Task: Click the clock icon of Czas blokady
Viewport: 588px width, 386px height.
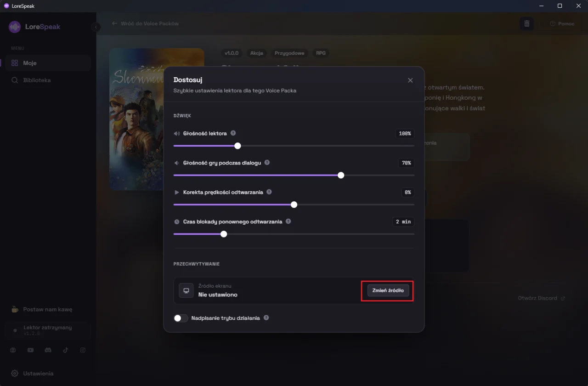Action: [177, 222]
